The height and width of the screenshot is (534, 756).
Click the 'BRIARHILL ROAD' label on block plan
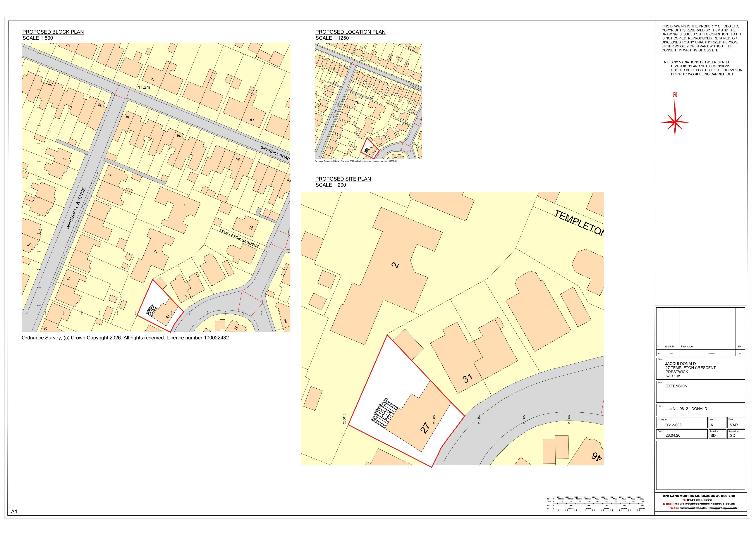[x=275, y=153]
